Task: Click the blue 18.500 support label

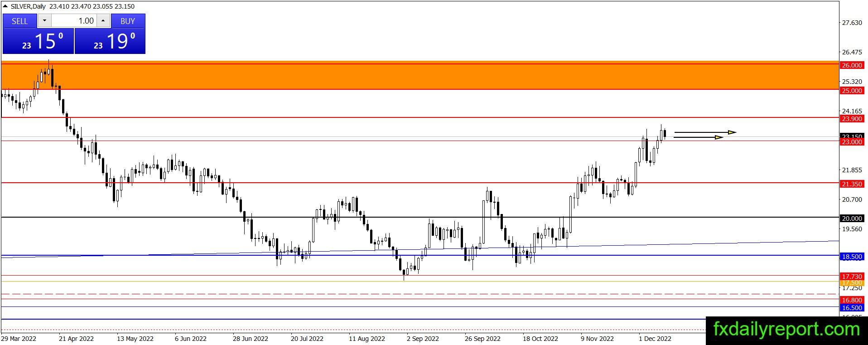Action: point(852,257)
